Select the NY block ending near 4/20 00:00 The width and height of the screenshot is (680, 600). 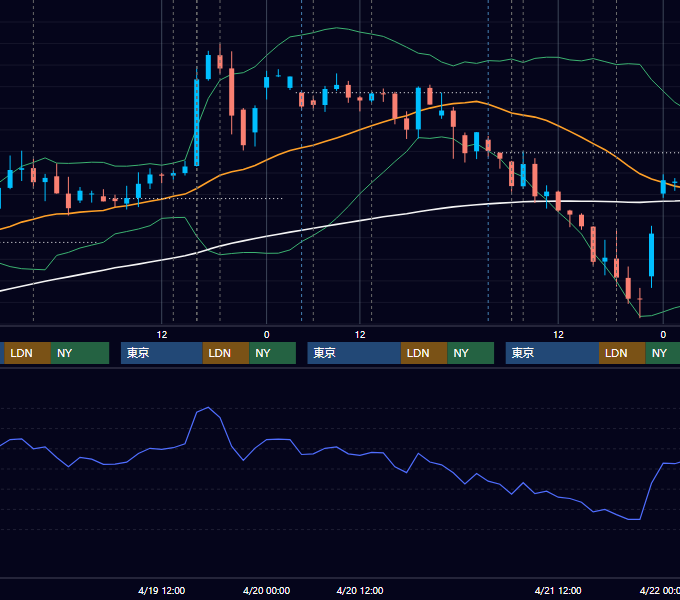(272, 353)
